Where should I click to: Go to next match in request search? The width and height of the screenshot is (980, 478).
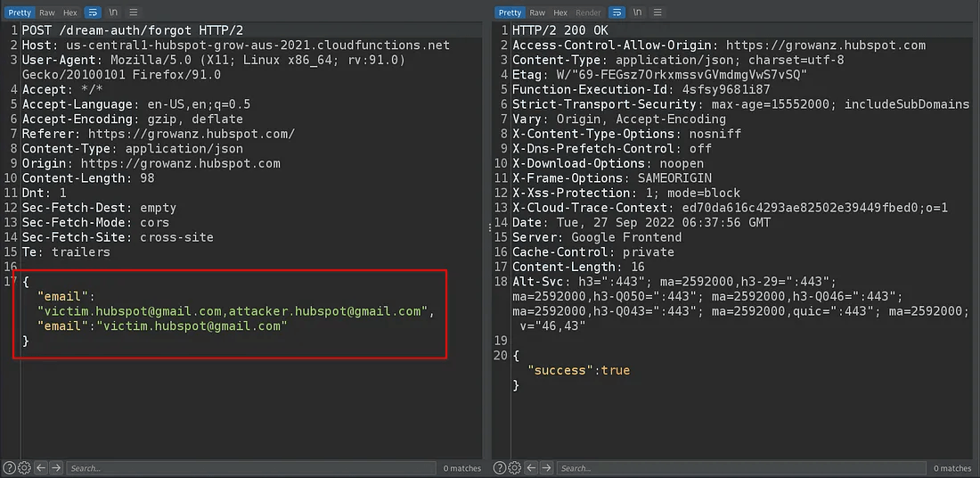click(56, 468)
